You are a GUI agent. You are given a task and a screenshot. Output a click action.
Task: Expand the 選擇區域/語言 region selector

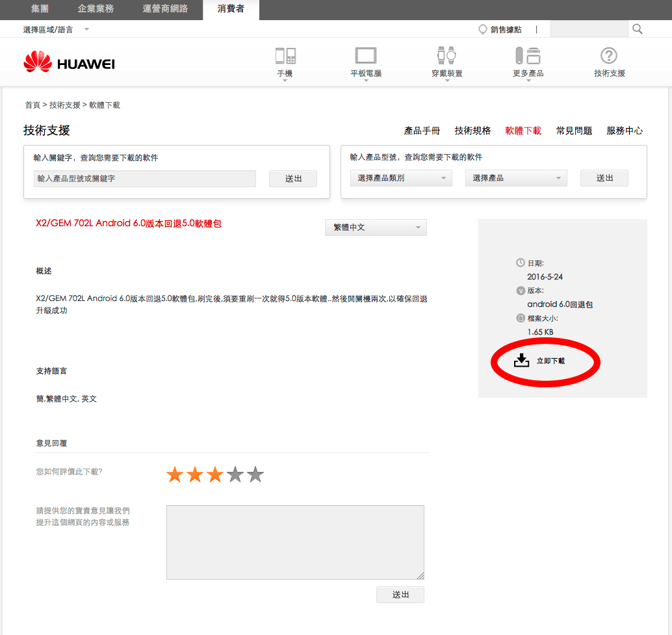[x=56, y=29]
